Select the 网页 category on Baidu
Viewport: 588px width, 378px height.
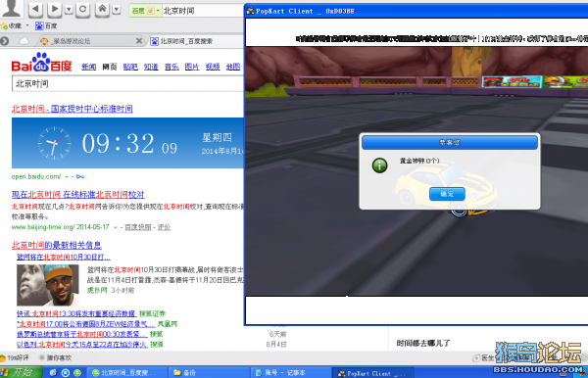click(x=110, y=67)
